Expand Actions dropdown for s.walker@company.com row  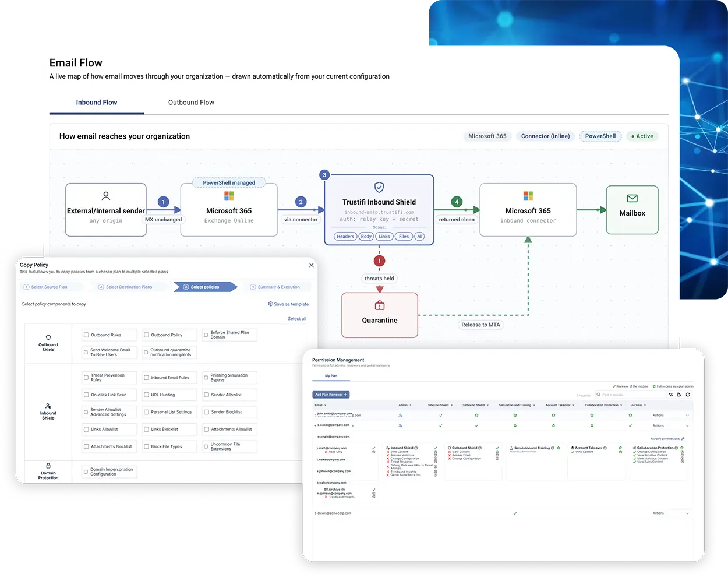(687, 425)
